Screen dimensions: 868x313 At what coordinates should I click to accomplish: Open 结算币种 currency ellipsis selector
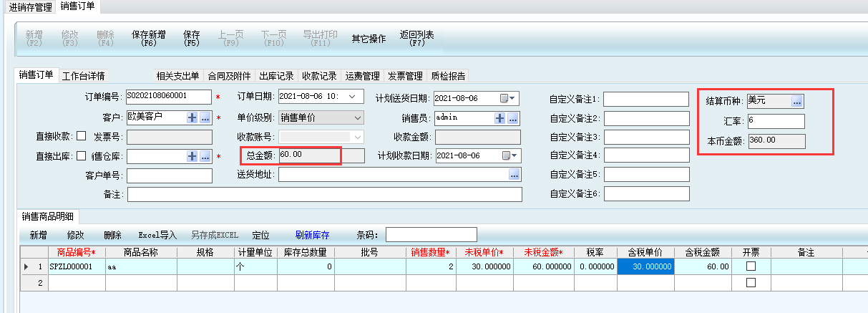[x=797, y=101]
